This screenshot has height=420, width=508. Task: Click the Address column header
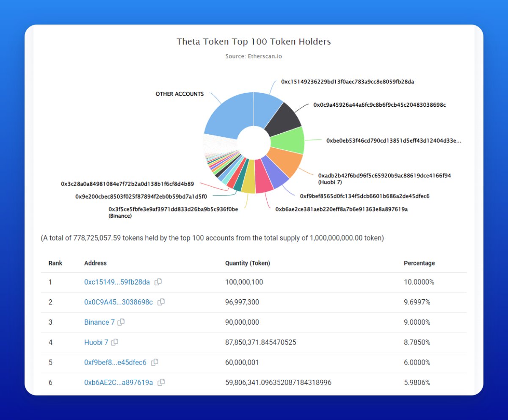click(96, 263)
